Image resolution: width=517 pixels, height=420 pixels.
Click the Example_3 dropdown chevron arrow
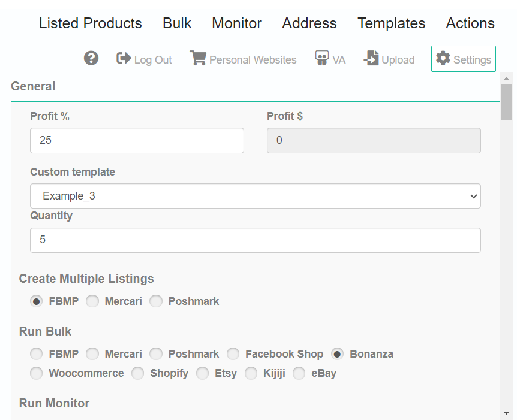[473, 197]
